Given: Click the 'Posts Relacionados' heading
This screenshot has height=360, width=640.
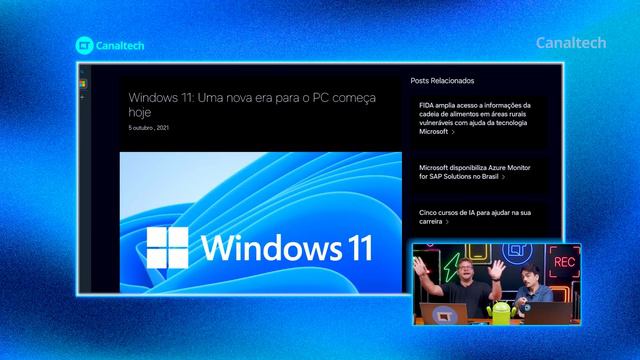Looking at the screenshot, I should point(442,81).
